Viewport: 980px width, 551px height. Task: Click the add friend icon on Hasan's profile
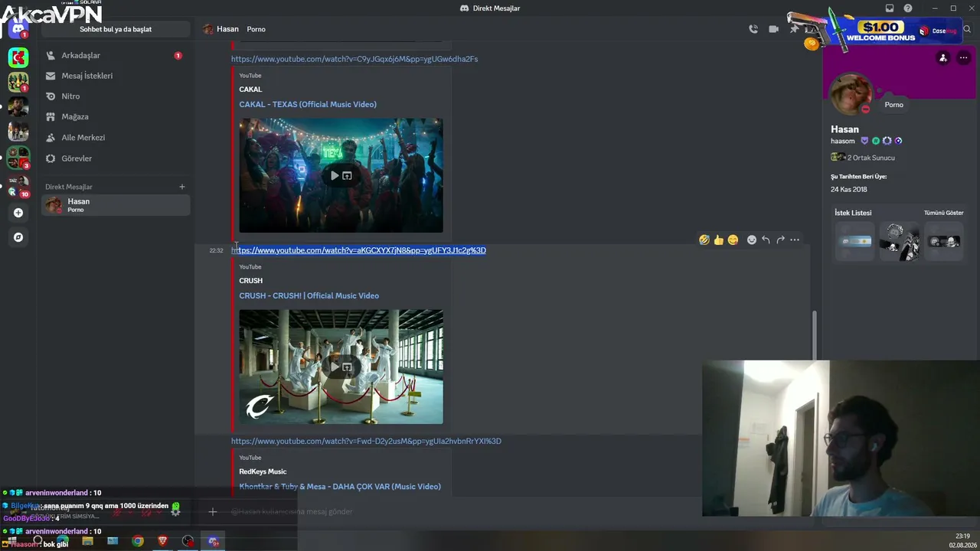coord(943,57)
